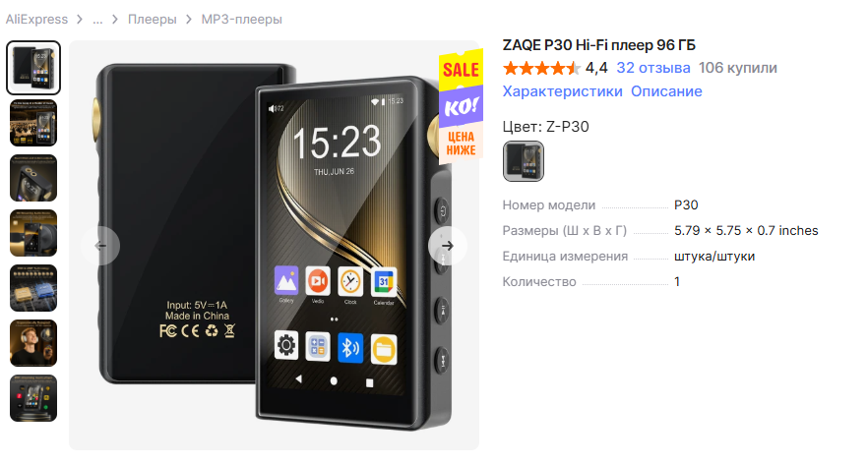Jump to Характеристики section

click(x=563, y=91)
